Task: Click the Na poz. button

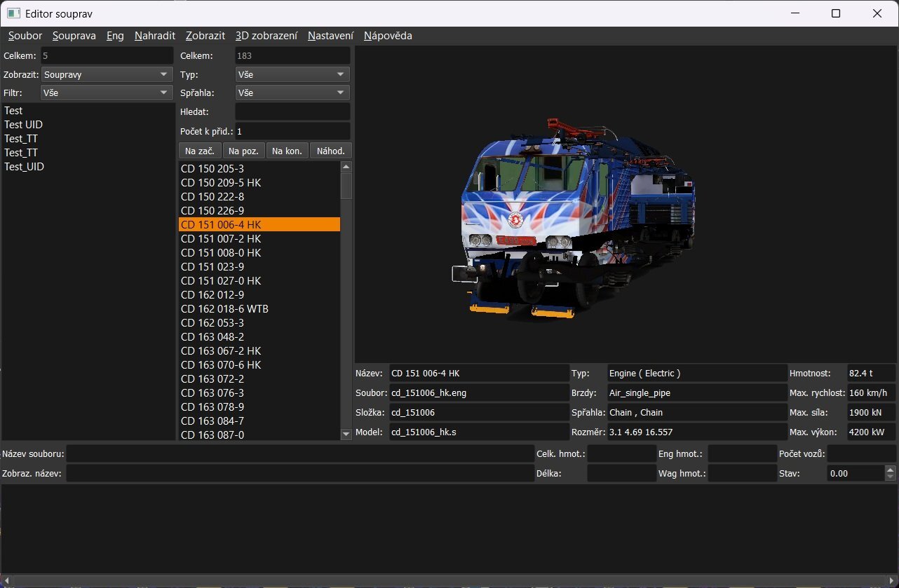Action: tap(243, 151)
